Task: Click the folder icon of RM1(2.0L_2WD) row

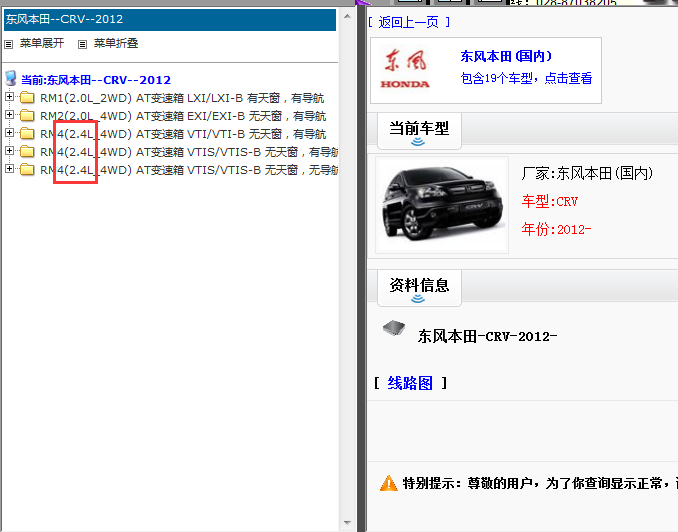Action: click(x=27, y=98)
